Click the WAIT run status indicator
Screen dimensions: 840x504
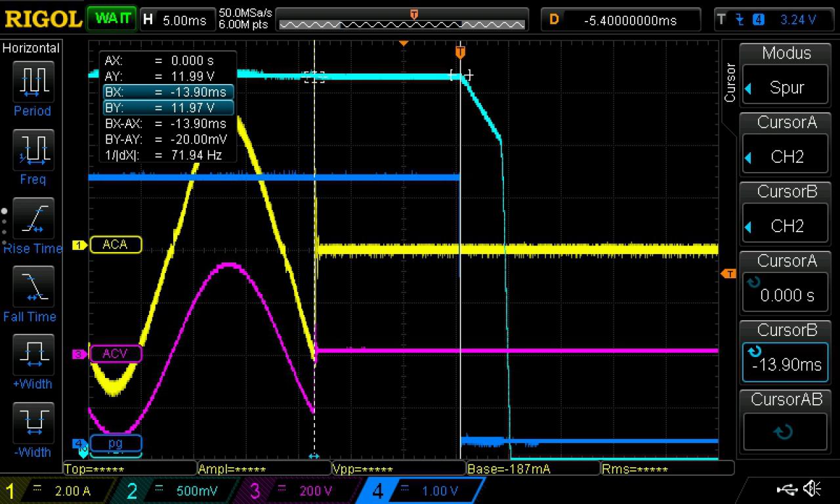pos(112,18)
